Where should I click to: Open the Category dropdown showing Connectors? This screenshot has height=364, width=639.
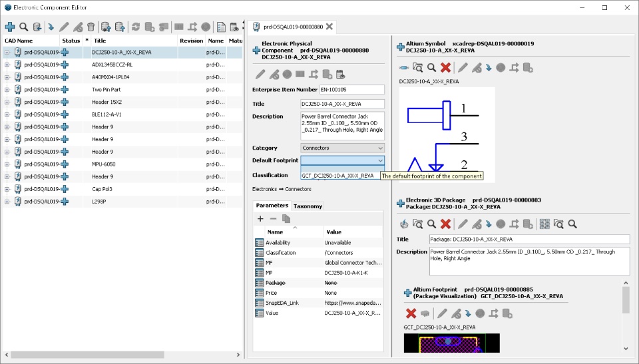(x=342, y=148)
